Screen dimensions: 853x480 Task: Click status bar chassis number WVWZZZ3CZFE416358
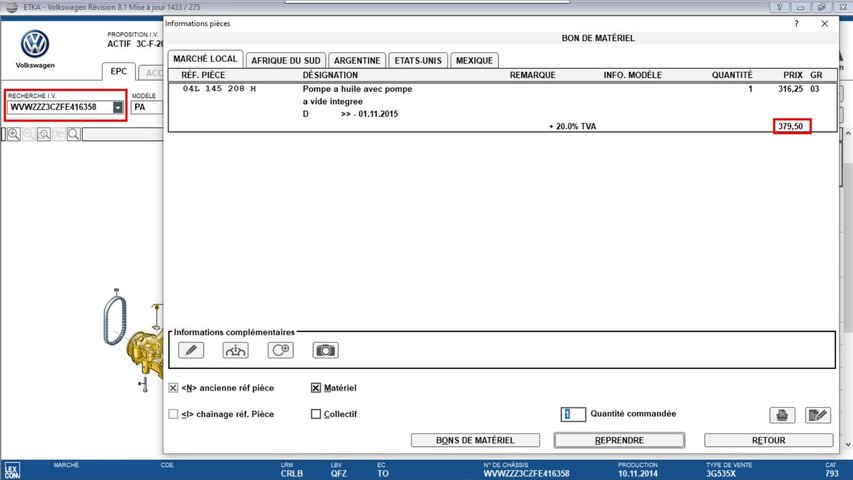(527, 473)
